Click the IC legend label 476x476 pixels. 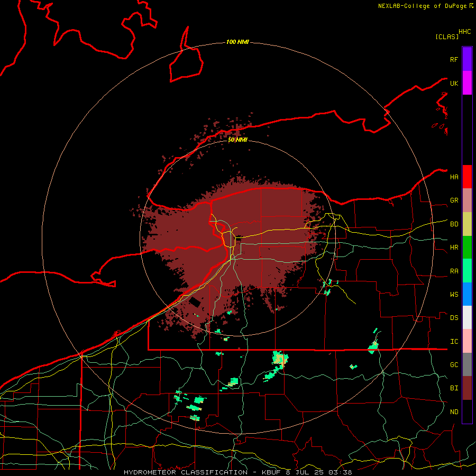click(454, 342)
